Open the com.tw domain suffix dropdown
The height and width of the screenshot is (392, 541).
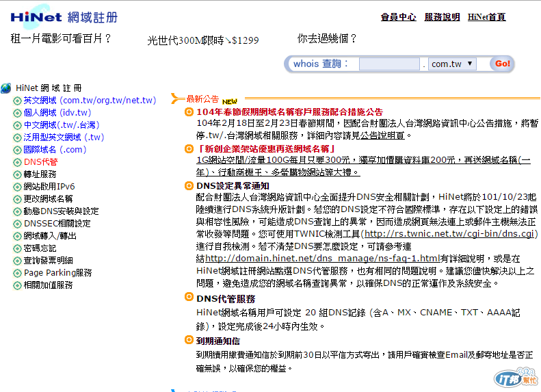click(452, 64)
